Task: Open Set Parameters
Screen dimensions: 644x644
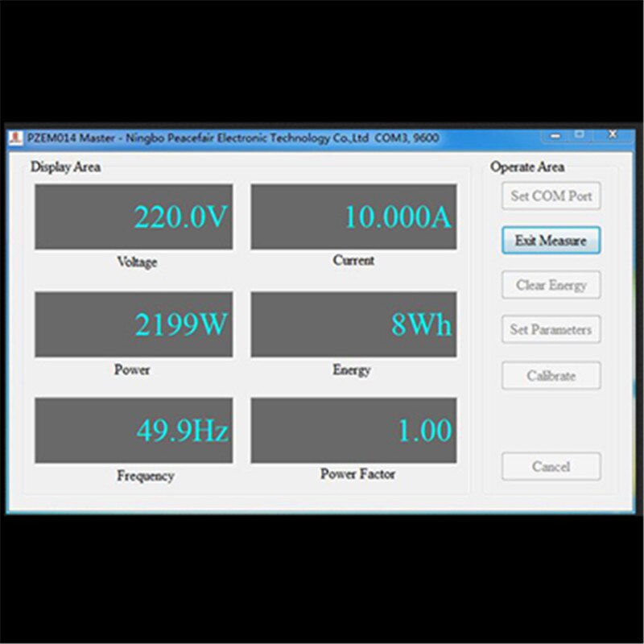Action: tap(551, 329)
